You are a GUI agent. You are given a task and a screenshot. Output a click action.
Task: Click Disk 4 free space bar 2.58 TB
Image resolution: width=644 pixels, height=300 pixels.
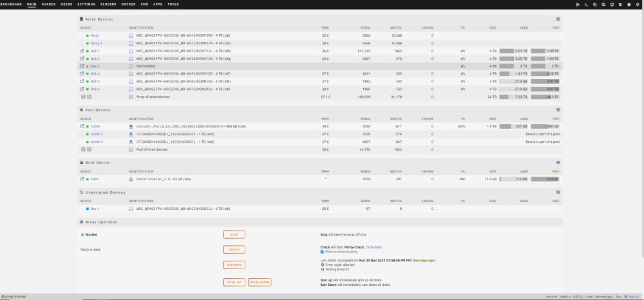(x=545, y=73)
